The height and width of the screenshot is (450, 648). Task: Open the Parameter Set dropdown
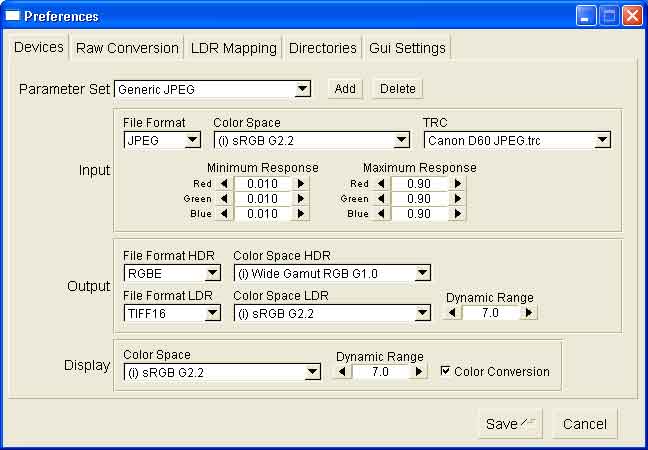(212, 89)
